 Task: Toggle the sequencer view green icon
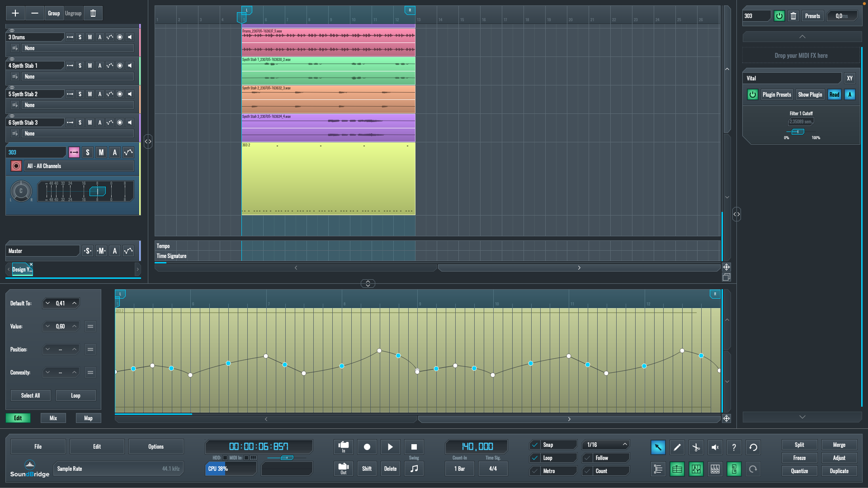(x=677, y=469)
